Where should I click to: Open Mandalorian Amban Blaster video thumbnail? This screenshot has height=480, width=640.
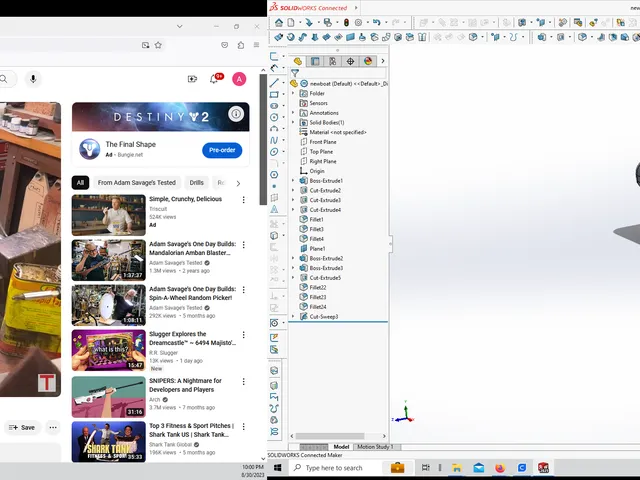[109, 260]
